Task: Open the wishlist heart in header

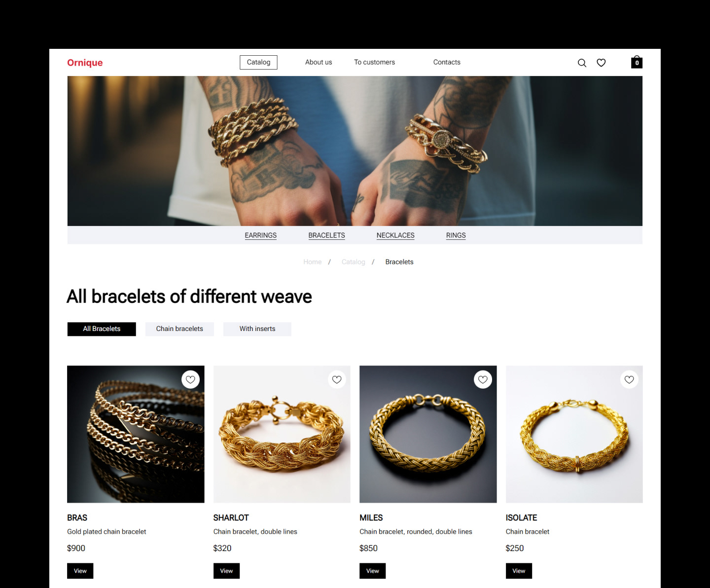Action: point(601,63)
